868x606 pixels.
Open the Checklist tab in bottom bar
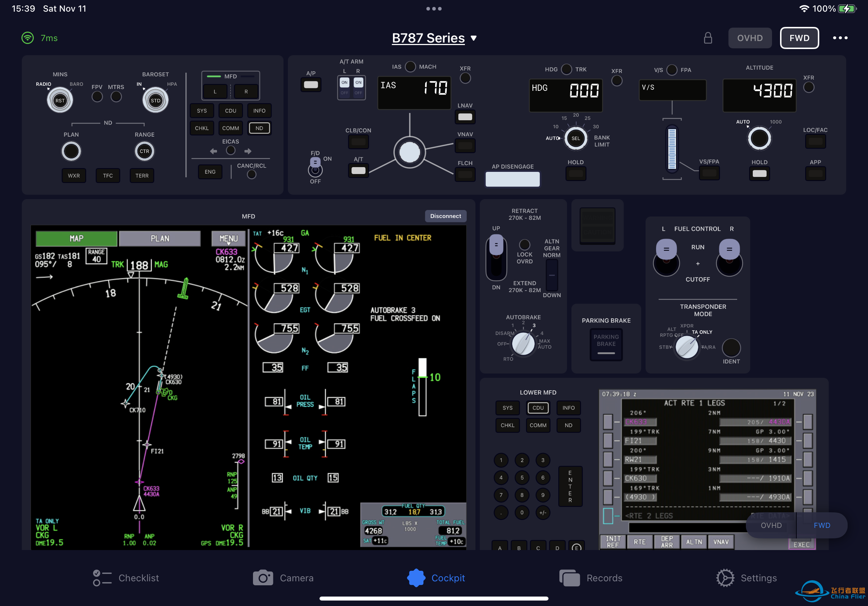125,578
